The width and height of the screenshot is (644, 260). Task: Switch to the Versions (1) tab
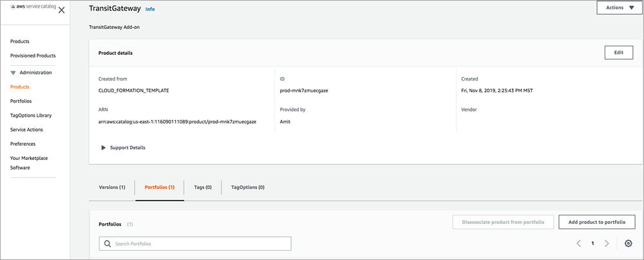pyautogui.click(x=112, y=187)
